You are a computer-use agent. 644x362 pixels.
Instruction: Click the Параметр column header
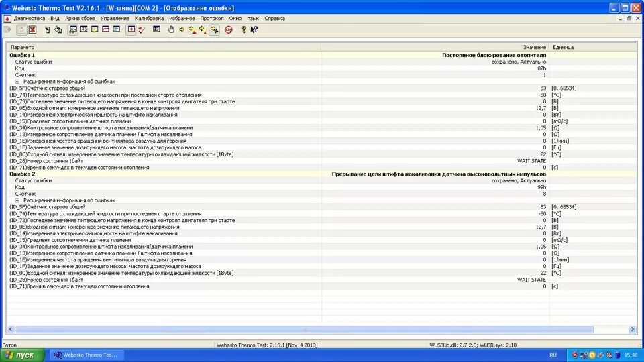click(x=164, y=47)
